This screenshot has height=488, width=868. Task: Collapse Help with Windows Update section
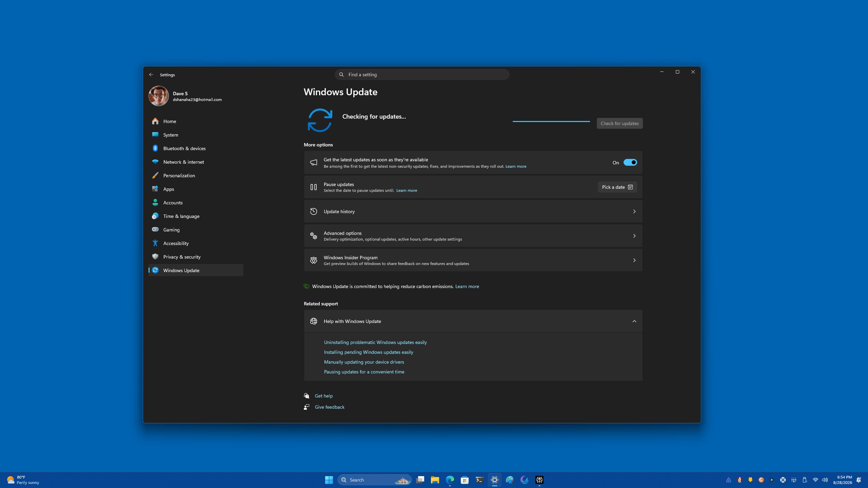[634, 321]
